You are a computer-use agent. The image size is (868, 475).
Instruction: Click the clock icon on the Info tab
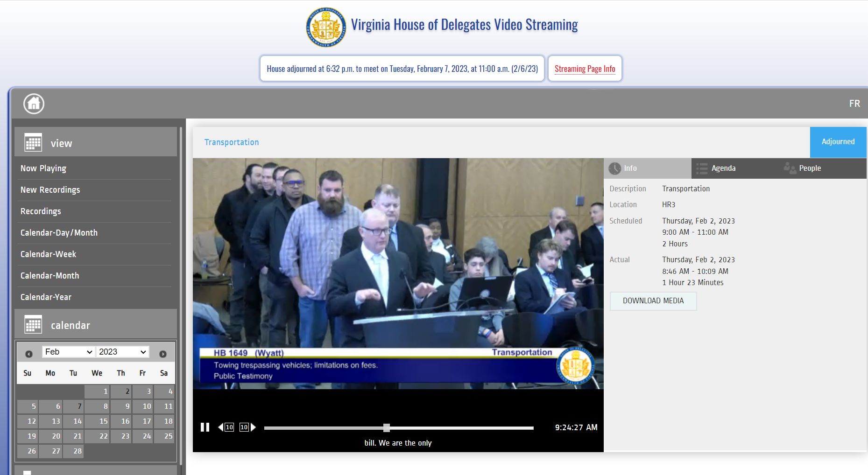[x=615, y=168]
